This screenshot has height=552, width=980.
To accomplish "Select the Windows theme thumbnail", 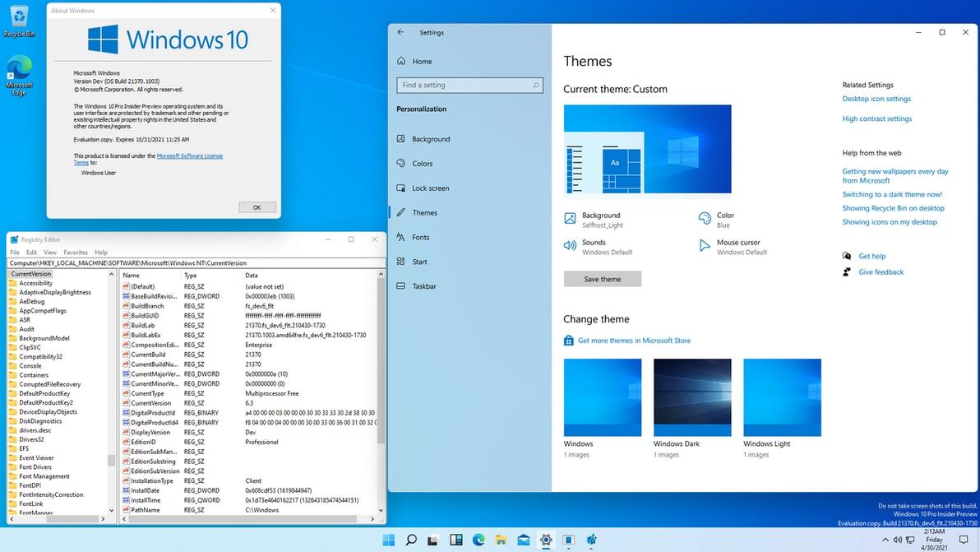I will click(x=603, y=397).
